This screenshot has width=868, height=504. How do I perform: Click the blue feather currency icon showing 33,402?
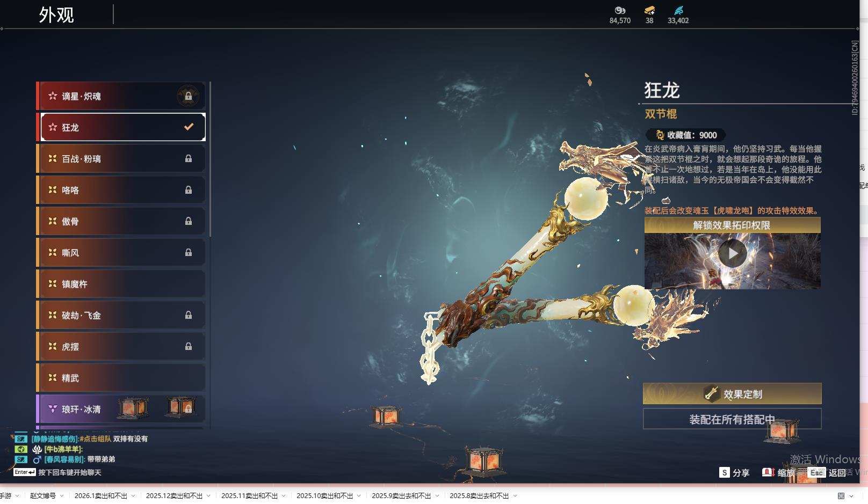click(x=677, y=10)
